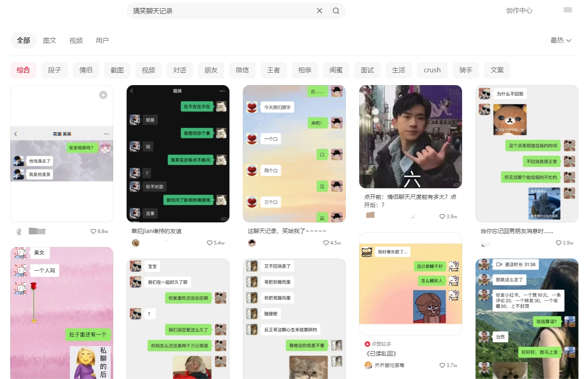Click the search magnifier icon
This screenshot has width=588, height=379.
tap(336, 11)
